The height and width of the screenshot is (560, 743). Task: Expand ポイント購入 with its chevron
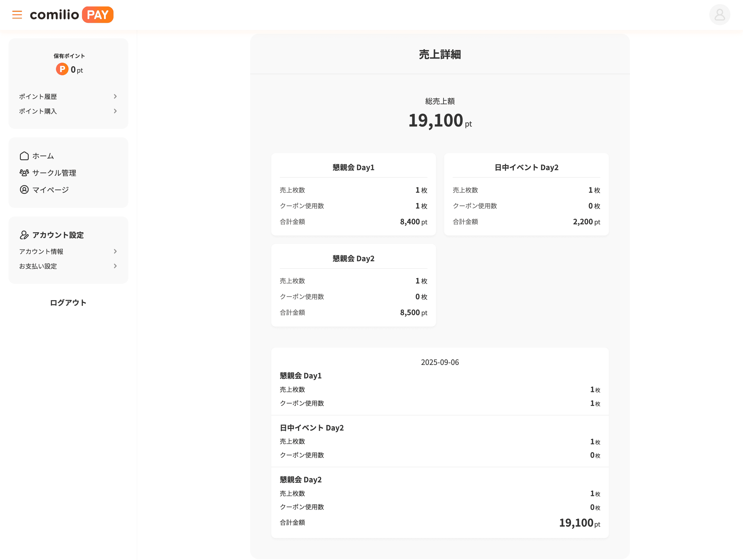[115, 111]
